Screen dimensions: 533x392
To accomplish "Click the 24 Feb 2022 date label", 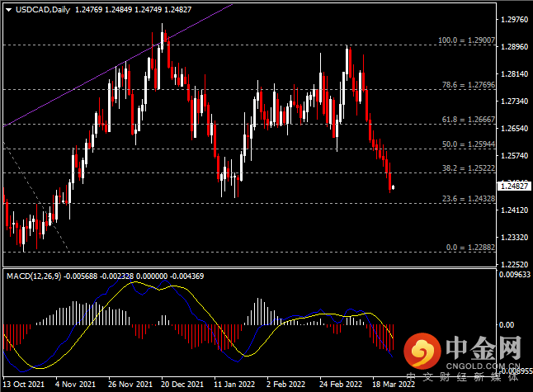I will tap(341, 385).
